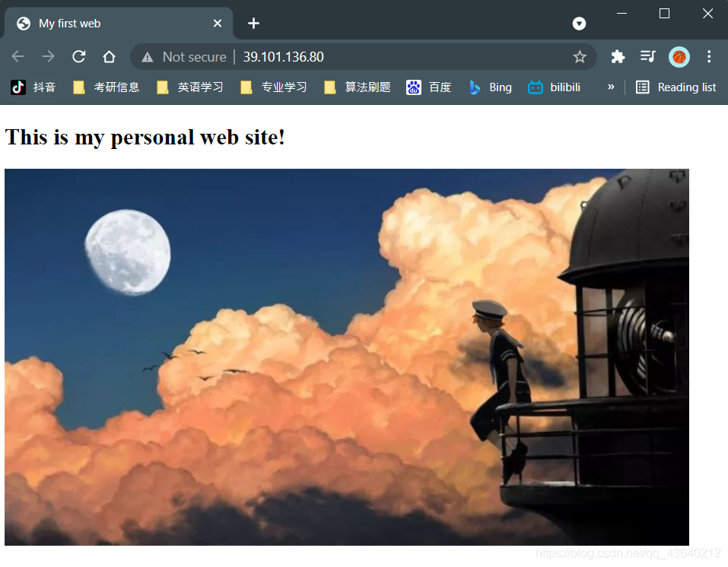
Task: Bookmark this page with the star
Action: click(x=580, y=57)
